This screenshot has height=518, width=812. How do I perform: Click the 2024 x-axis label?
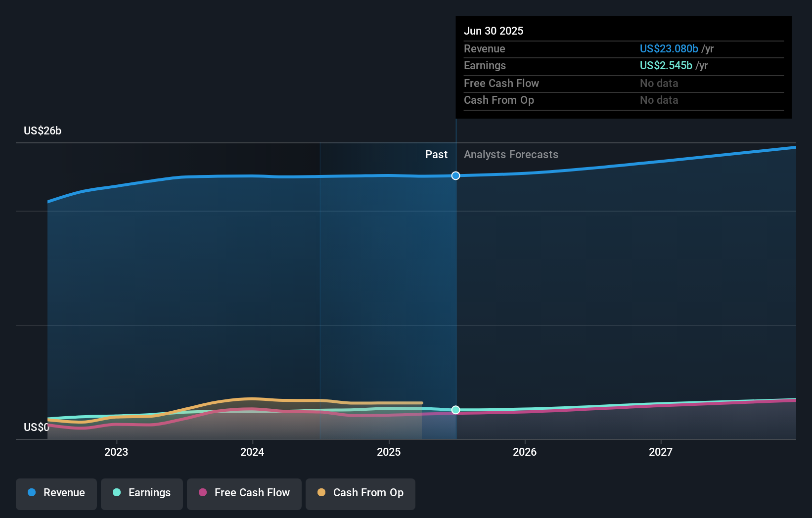tap(252, 452)
